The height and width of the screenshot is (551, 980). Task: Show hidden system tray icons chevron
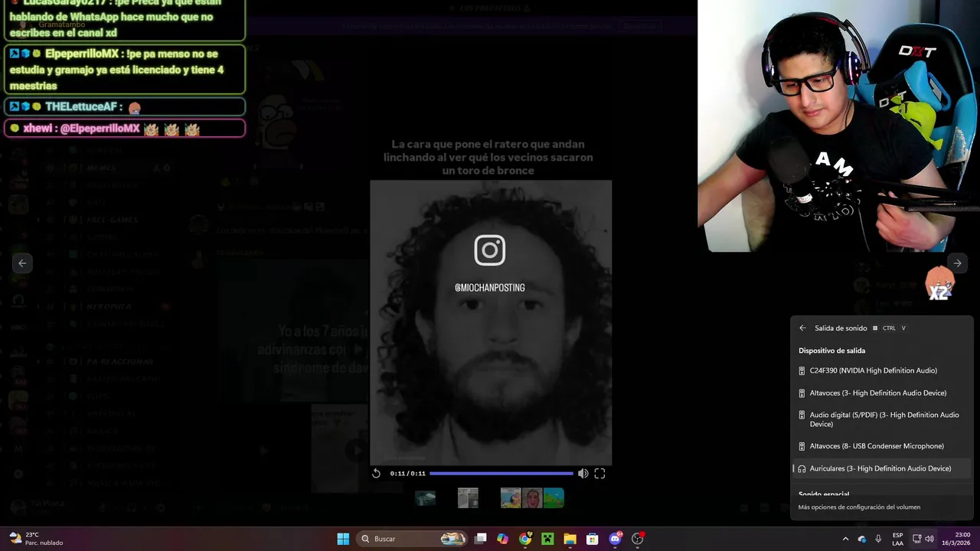tap(845, 539)
